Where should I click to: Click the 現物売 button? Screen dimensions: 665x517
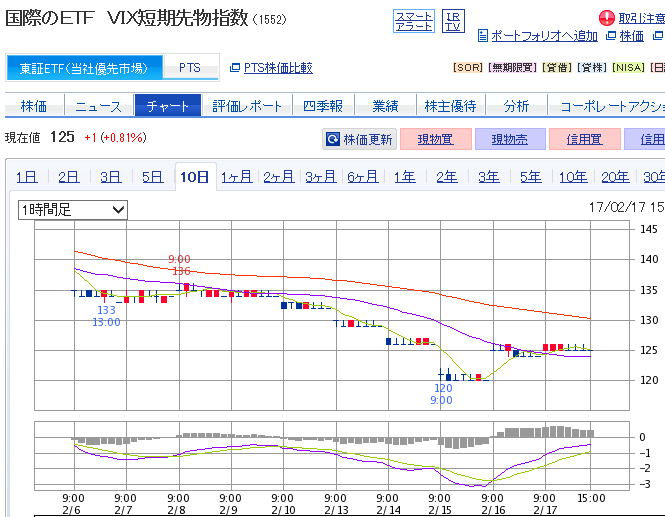click(x=510, y=139)
